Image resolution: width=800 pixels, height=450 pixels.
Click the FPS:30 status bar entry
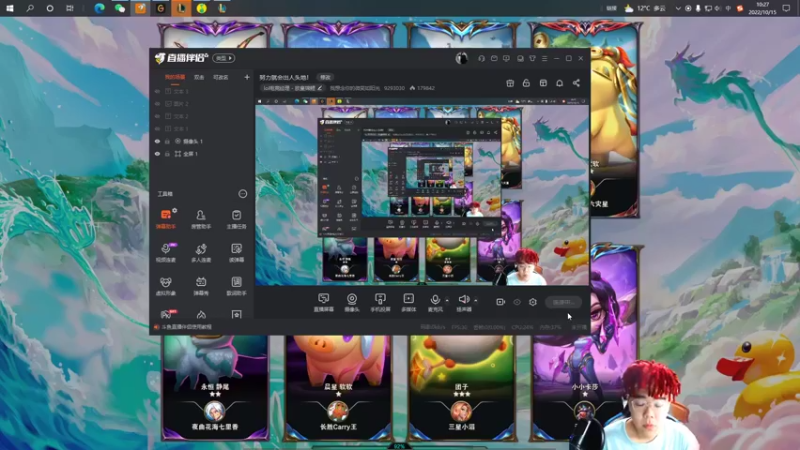[x=459, y=327]
